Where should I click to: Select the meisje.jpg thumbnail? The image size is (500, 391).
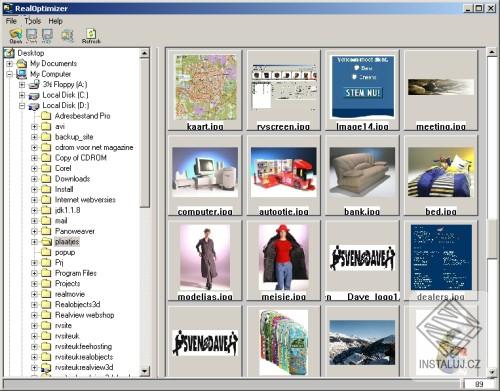(x=284, y=257)
